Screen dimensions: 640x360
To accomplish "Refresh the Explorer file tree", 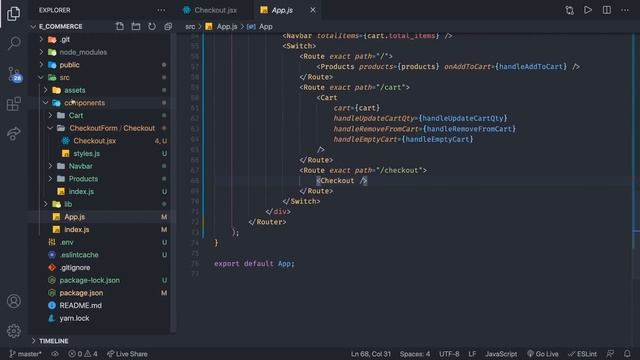I will pos(152,27).
